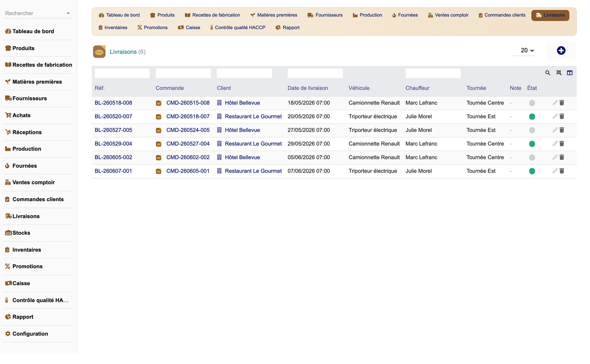590x364 pixels.
Task: Delete delivery BL-260529-004 with trash icon
Action: 562,144
